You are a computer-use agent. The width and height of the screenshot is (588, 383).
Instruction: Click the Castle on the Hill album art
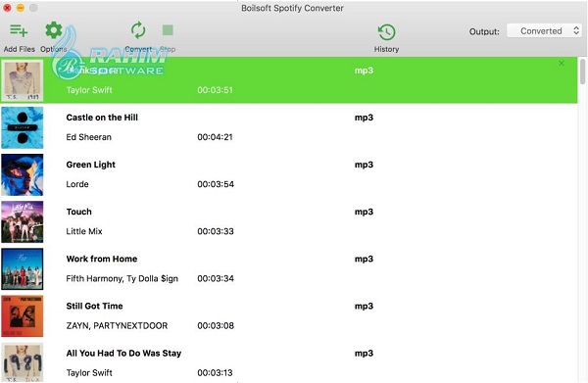pyautogui.click(x=23, y=127)
